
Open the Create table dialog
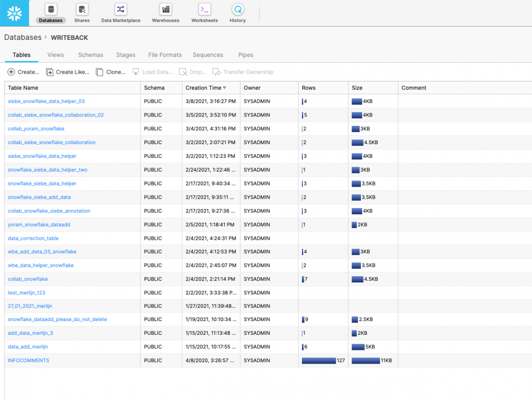(23, 72)
